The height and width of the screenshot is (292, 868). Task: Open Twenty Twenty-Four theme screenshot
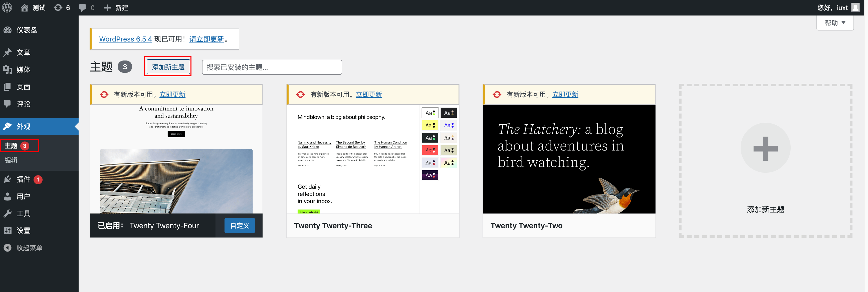(x=176, y=159)
